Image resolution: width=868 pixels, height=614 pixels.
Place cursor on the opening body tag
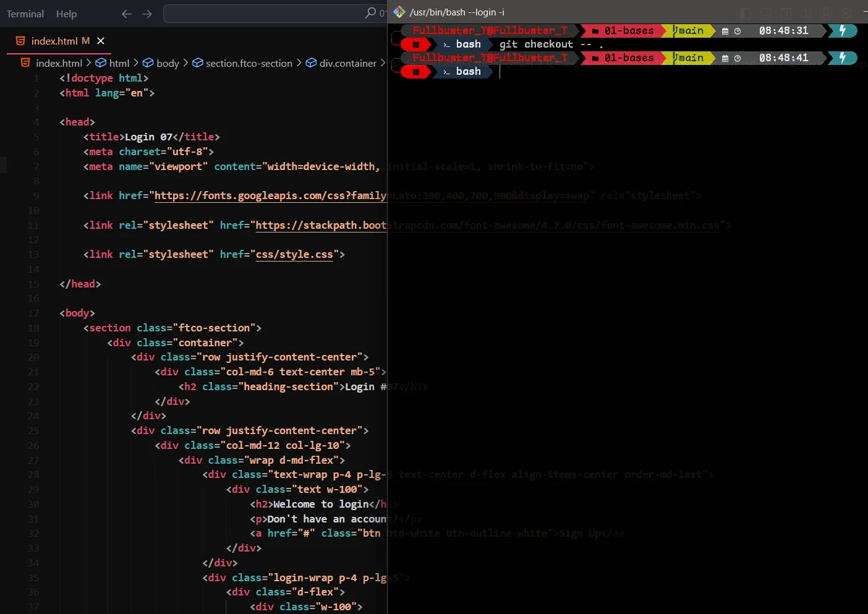77,313
